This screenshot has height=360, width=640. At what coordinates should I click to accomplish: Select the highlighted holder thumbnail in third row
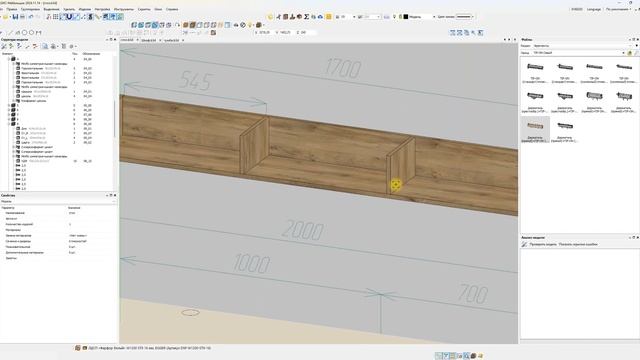[x=535, y=130]
